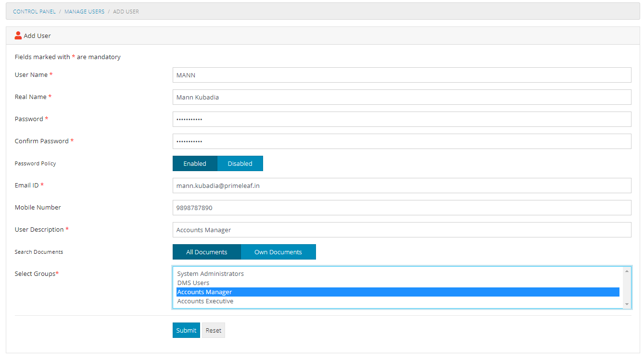Open Control Panel from the breadcrumb
This screenshot has width=644, height=360.
click(34, 11)
